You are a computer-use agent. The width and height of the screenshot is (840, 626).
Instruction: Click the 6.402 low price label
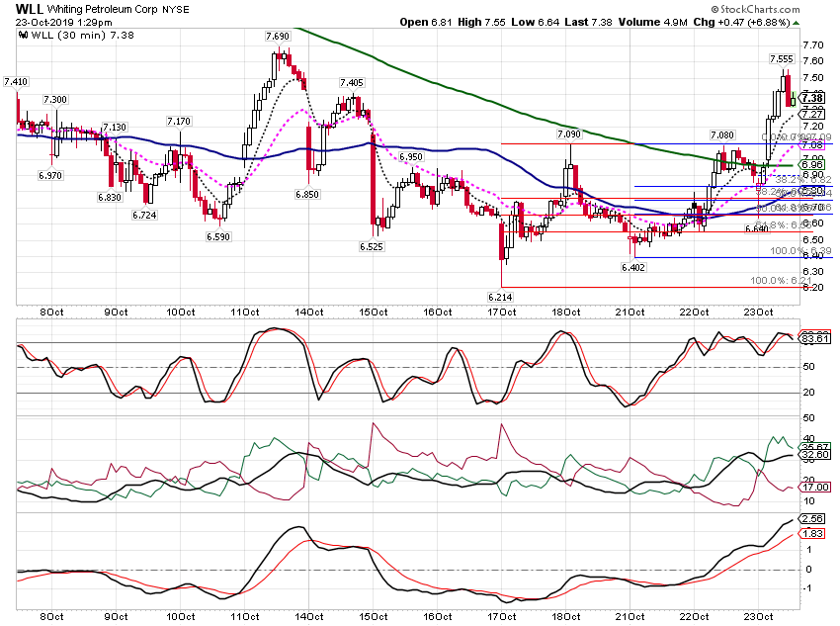click(633, 267)
